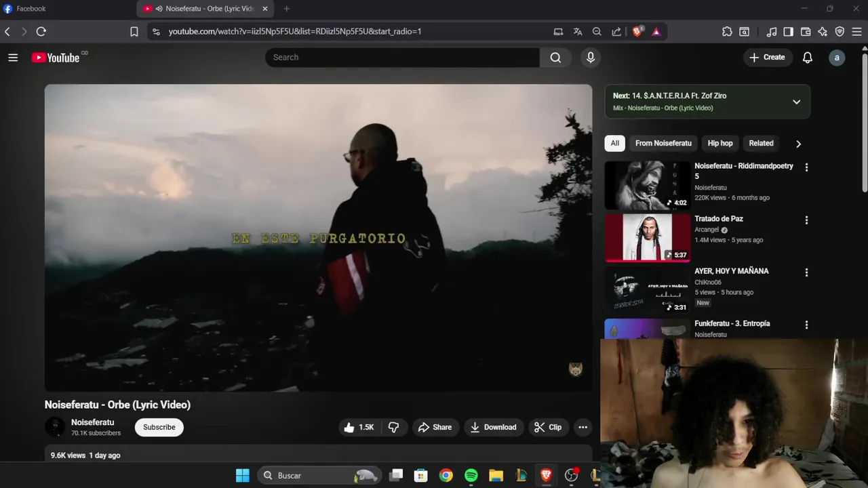
Task: Open the music note playlist icon in toolbar
Action: [x=772, y=31]
